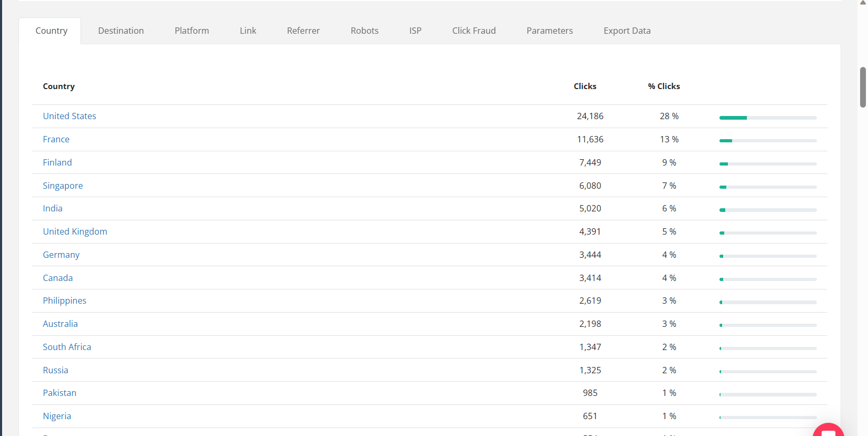
Task: Open the Export Data tab
Action: coord(627,31)
